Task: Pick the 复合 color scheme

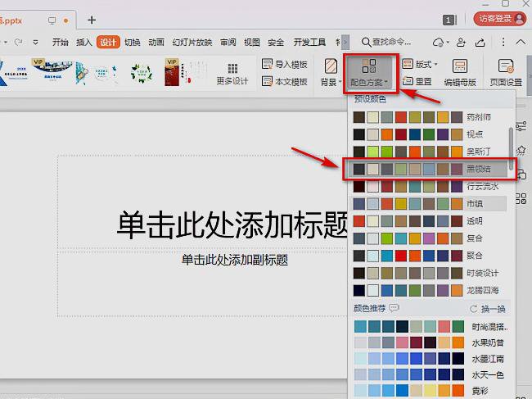Action: click(429, 238)
